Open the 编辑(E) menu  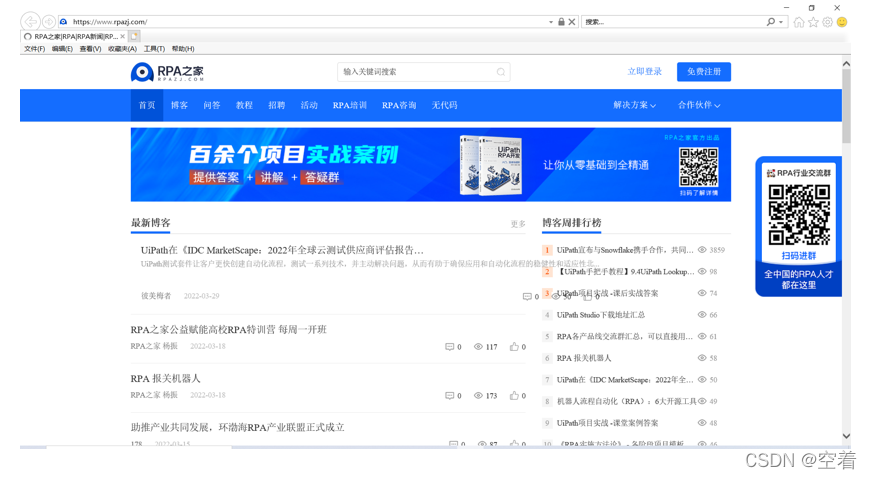click(x=62, y=49)
